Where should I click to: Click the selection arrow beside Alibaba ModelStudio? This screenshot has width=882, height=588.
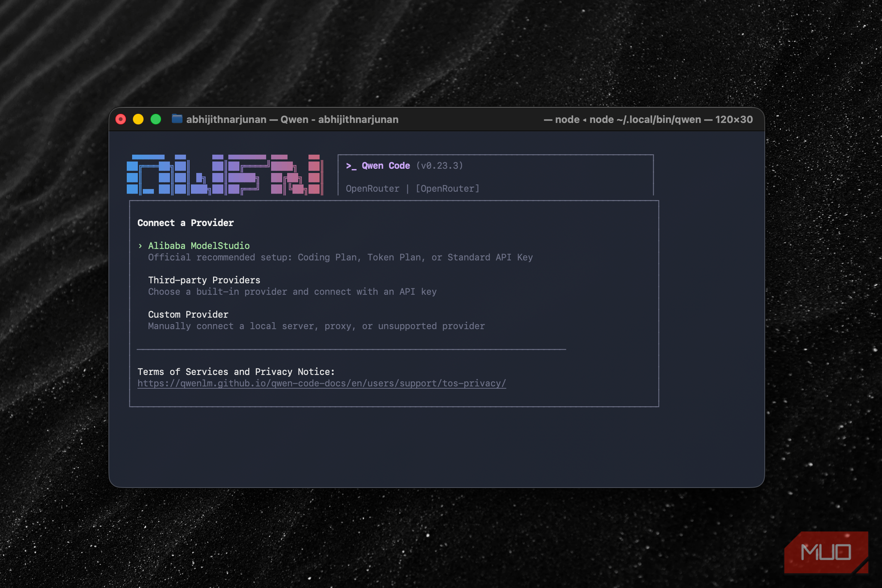click(140, 246)
